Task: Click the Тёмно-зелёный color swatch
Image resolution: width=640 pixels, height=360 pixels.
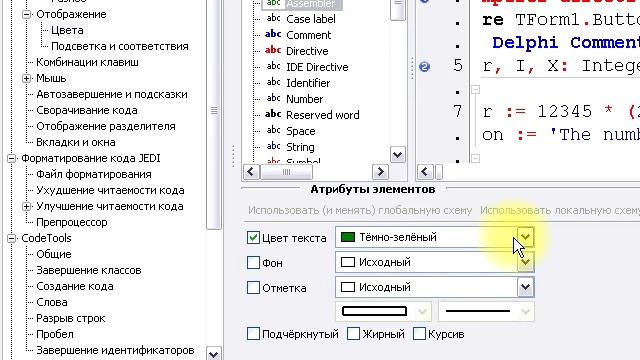Action: pyautogui.click(x=348, y=237)
